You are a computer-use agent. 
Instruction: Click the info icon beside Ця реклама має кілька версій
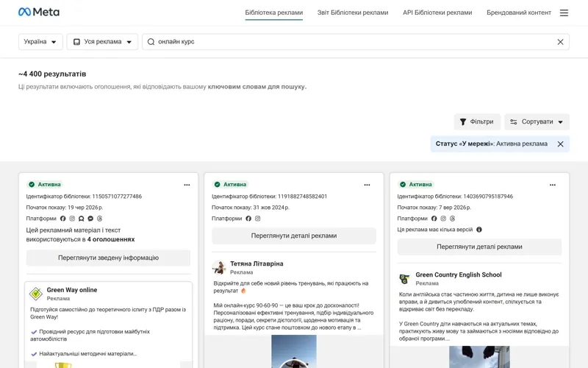point(479,230)
